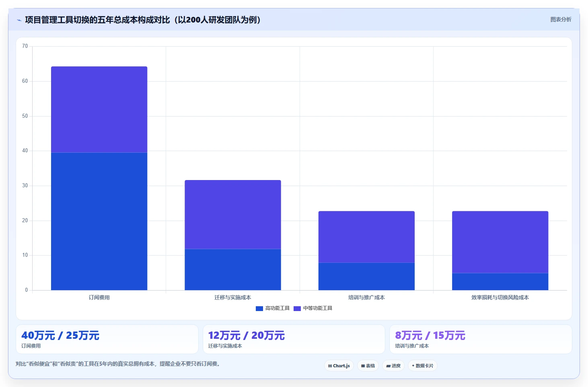Click the 迁移与实施成本 caption under 12万元
Image resolution: width=588 pixels, height=387 pixels.
point(225,346)
